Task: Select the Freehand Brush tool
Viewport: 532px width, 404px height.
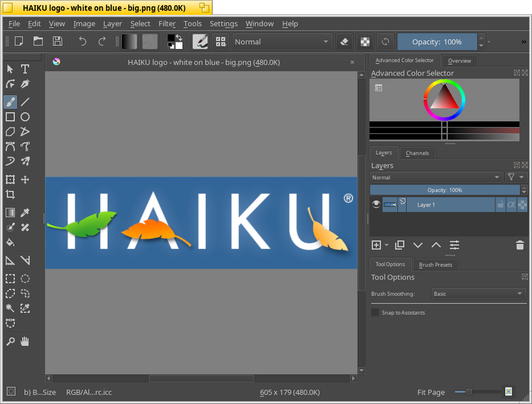Action: [10, 102]
